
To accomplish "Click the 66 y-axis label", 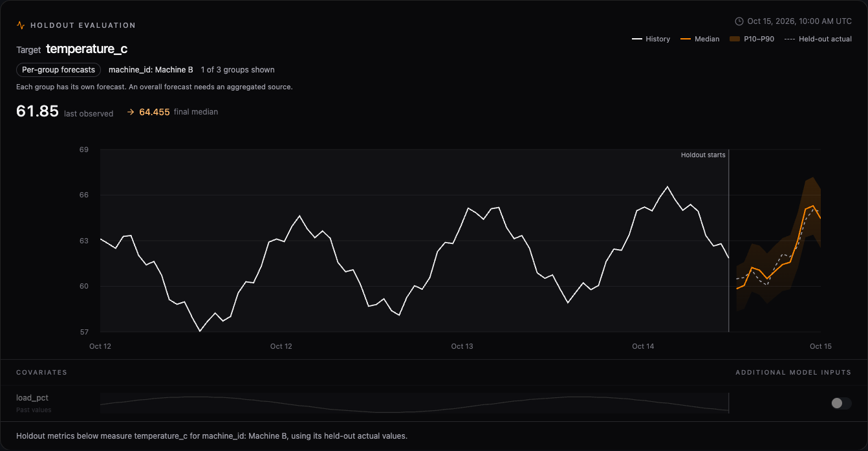I will 84,195.
